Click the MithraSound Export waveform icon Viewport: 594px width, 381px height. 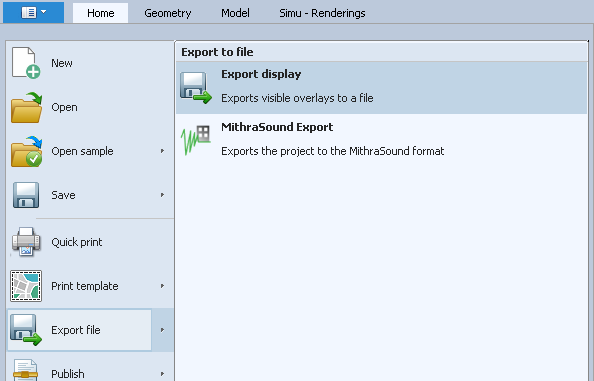(x=195, y=140)
